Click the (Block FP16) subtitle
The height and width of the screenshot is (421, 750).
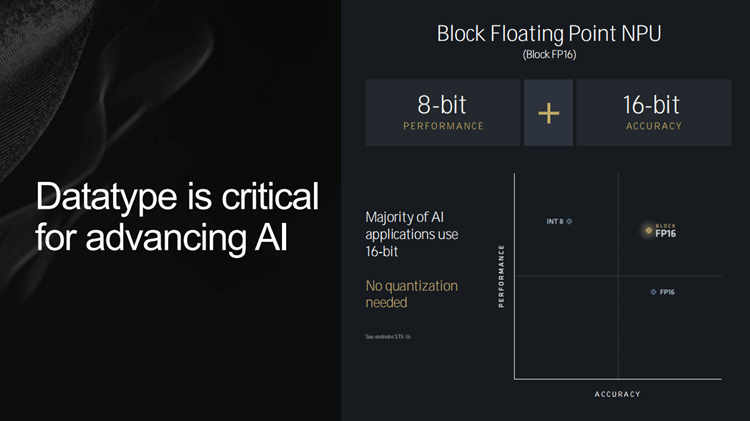[x=549, y=55]
